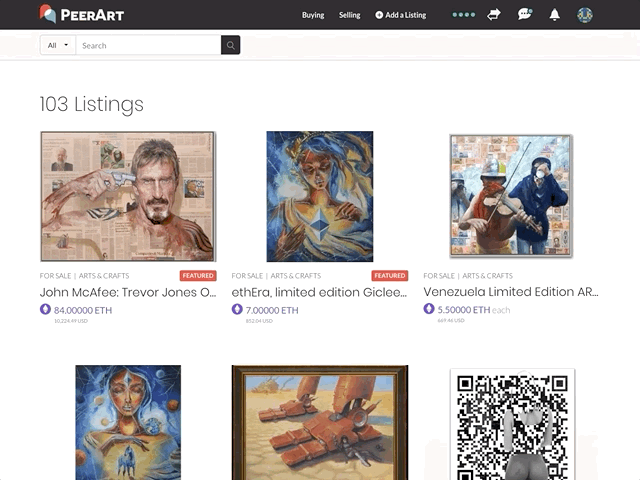The image size is (640, 480).
Task: Open the John McAfee painting thumbnail
Action: tap(128, 196)
